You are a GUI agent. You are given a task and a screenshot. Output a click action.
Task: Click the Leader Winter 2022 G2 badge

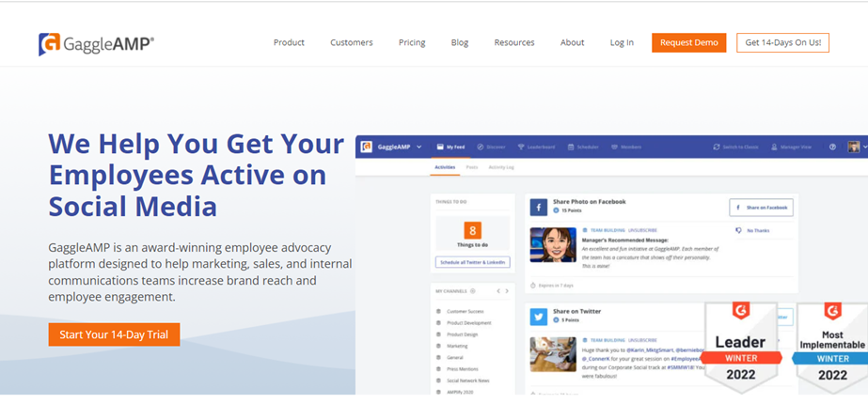740,346
